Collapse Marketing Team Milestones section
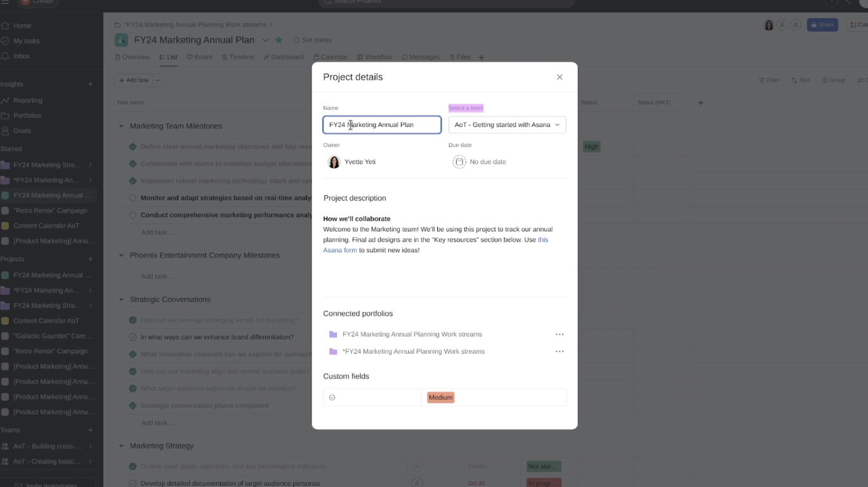Screen dimensions: 868x487 (x=121, y=126)
